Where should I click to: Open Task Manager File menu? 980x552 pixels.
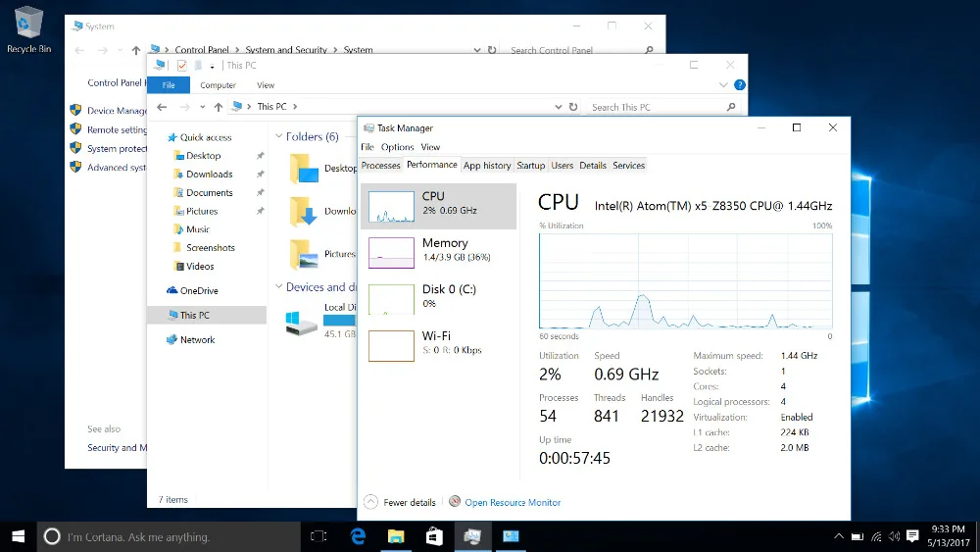pos(367,147)
